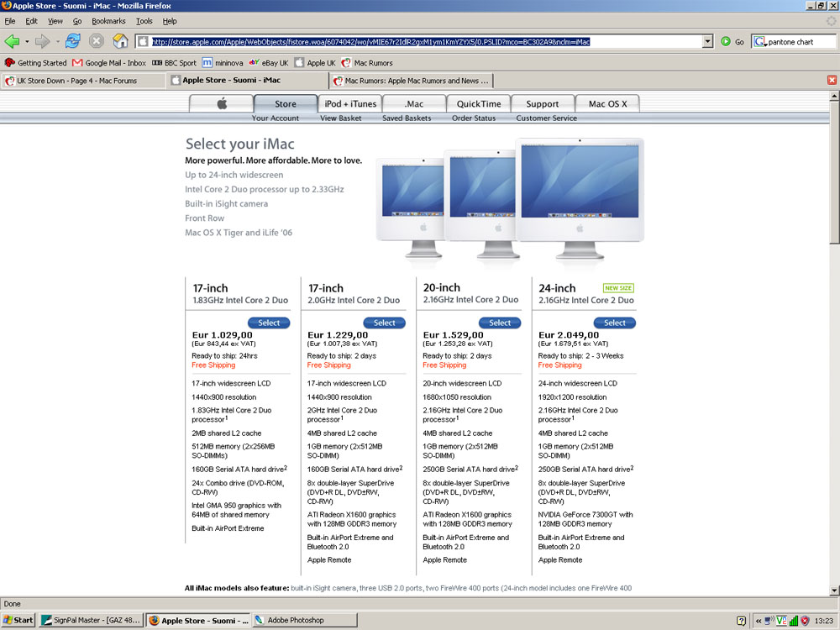840x630 pixels.
Task: Click the Stop loading icon
Action: (x=97, y=40)
